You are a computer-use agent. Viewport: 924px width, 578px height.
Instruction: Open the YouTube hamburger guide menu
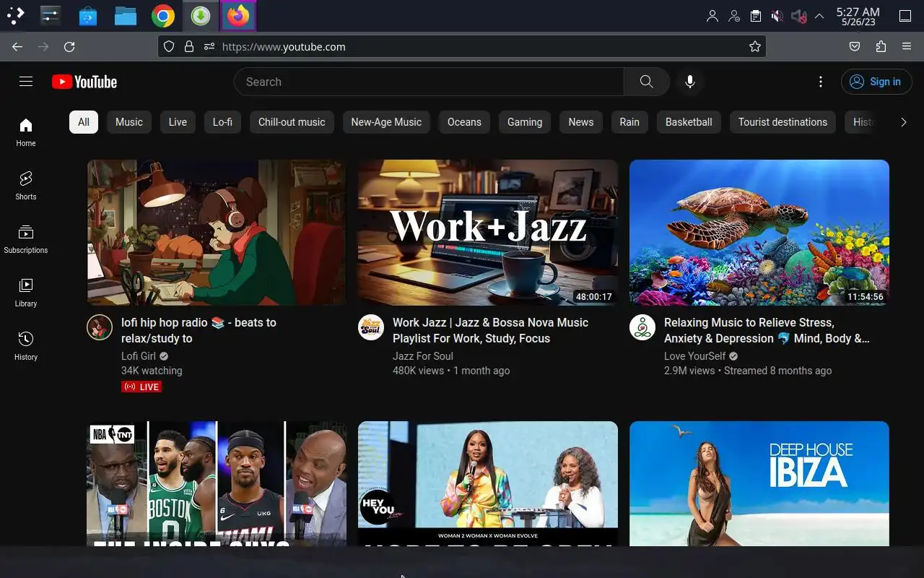[26, 82]
